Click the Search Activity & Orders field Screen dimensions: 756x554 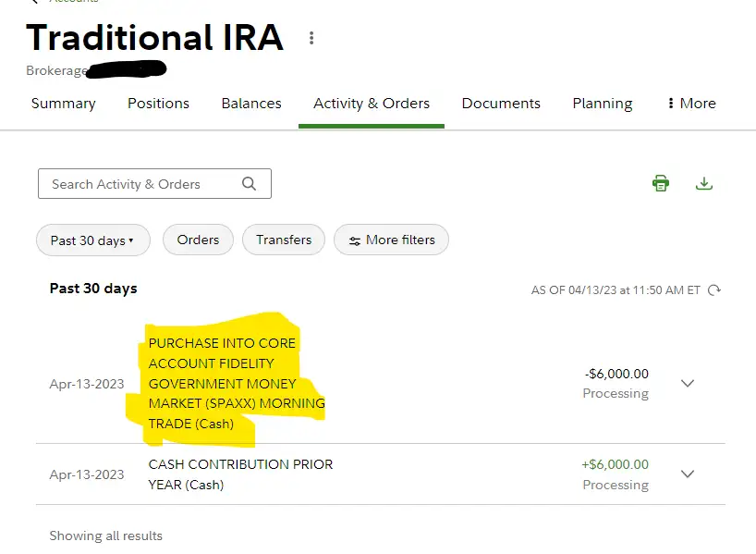(139, 183)
